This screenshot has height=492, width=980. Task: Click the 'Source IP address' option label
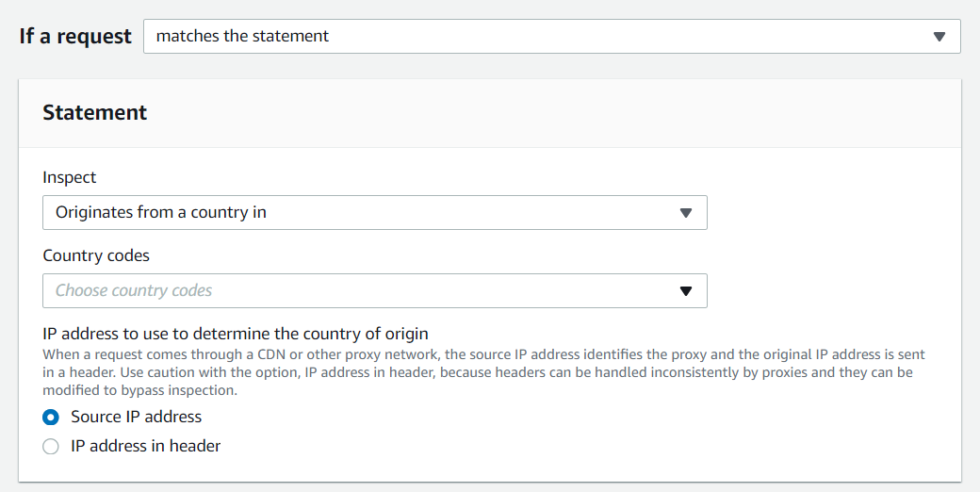click(x=137, y=417)
